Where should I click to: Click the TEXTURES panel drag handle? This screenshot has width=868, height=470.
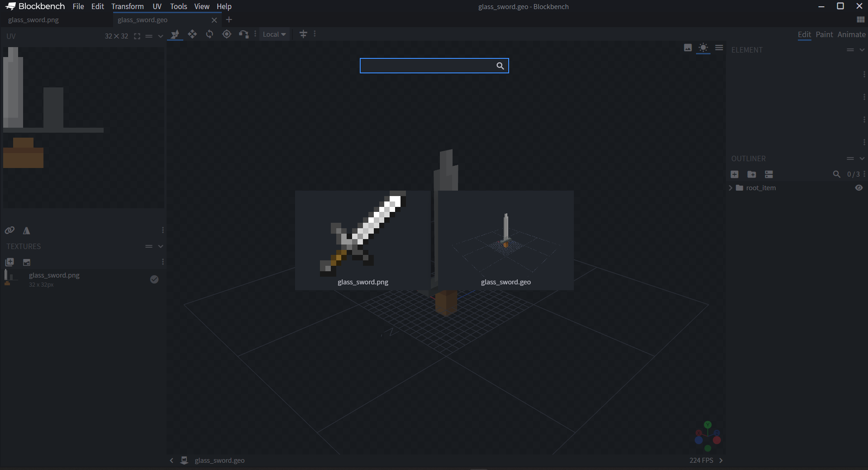149,246
